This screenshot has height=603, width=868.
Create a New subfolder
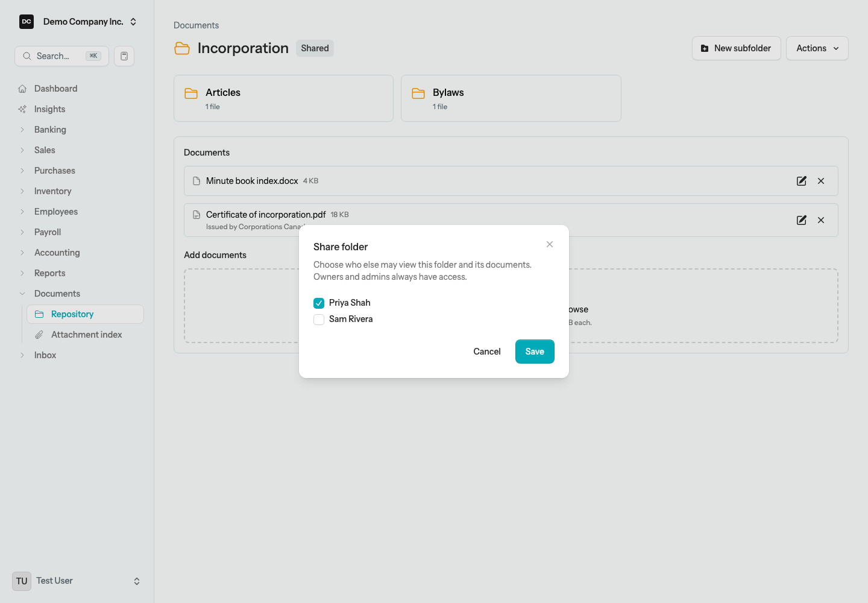tap(736, 48)
